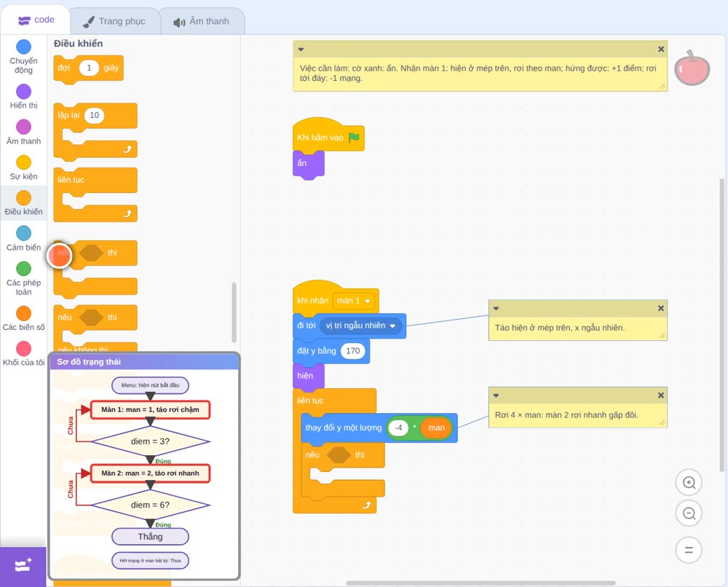Click the green flag hat block icon
This screenshot has width=728, height=587.
coord(355,138)
